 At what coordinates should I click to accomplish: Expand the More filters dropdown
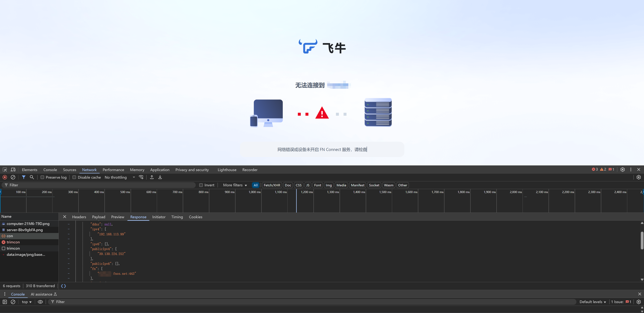coord(235,185)
